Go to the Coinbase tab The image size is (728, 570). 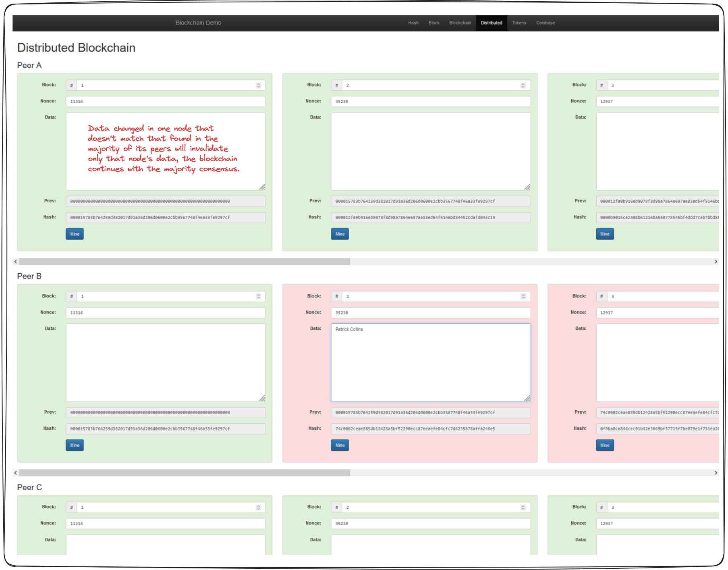click(x=545, y=23)
